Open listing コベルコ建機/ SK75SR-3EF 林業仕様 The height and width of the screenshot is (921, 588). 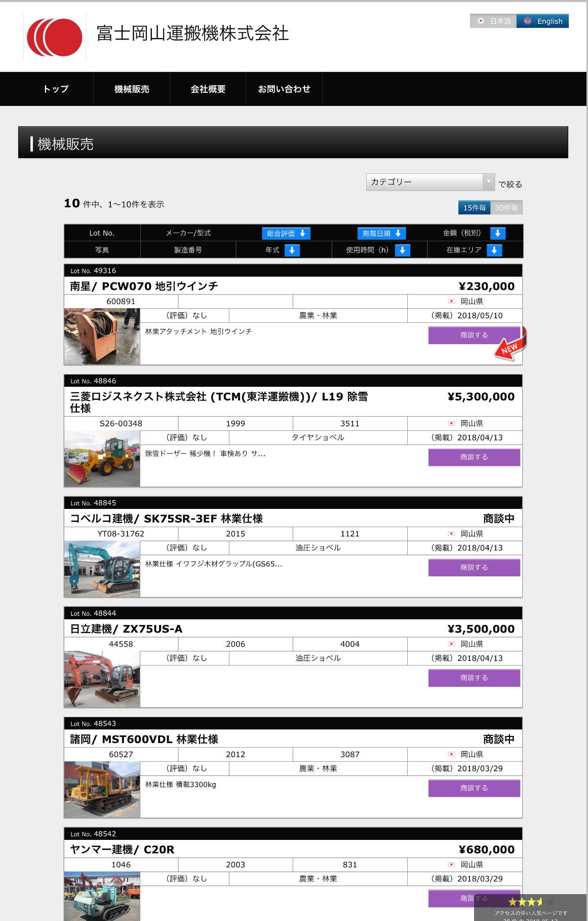166,519
